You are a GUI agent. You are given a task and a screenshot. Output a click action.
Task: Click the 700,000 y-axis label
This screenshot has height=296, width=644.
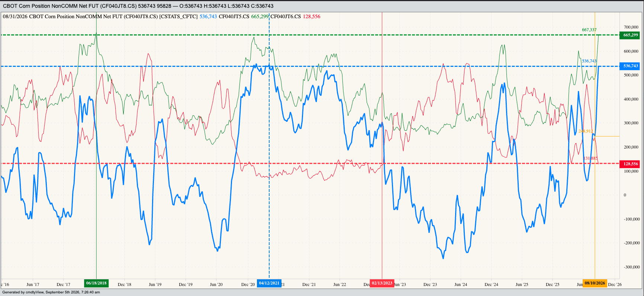click(x=631, y=27)
